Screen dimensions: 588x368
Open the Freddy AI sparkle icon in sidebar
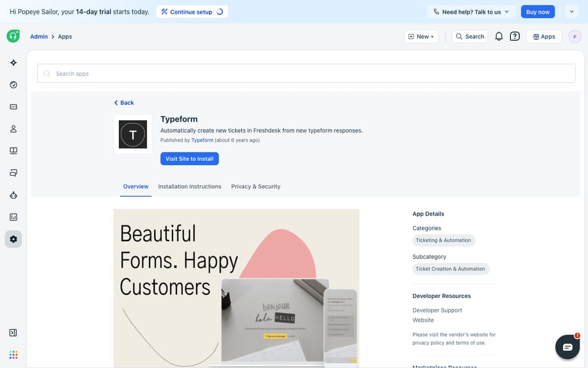pos(14,63)
